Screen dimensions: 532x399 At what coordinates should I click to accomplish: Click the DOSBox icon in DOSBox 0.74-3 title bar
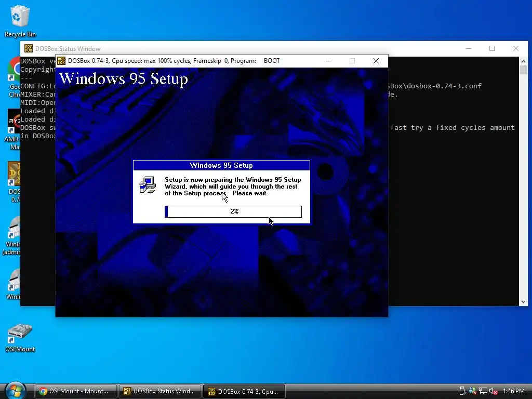[61, 61]
